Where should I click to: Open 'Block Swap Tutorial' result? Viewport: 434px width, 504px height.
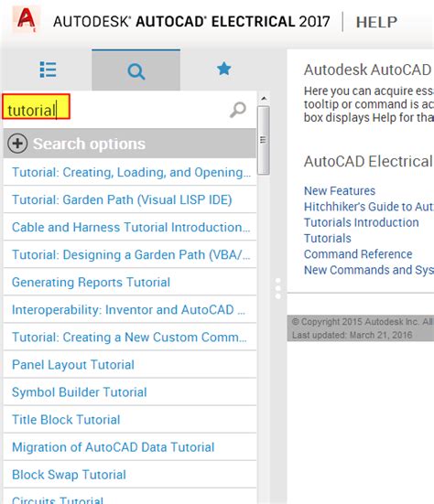(130, 475)
